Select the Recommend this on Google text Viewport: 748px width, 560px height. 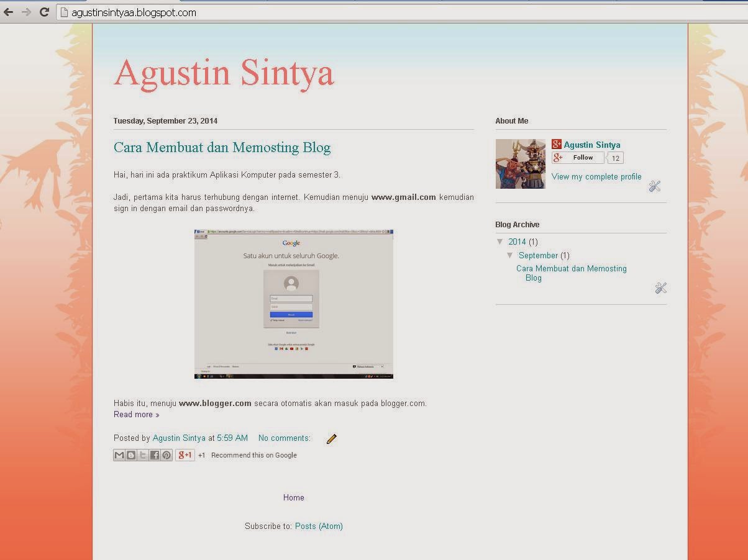point(254,456)
